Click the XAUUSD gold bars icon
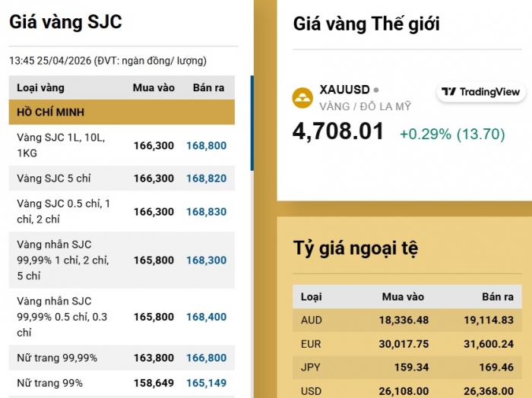Viewport: 532px width, 398px height. pos(302,97)
